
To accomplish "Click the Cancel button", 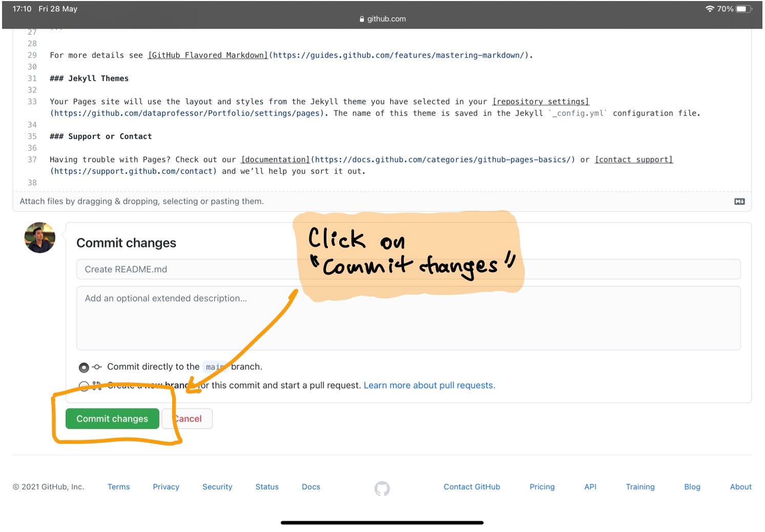I will (x=187, y=419).
